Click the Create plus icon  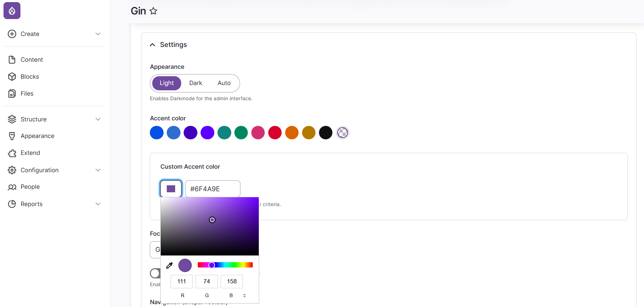pyautogui.click(x=12, y=34)
